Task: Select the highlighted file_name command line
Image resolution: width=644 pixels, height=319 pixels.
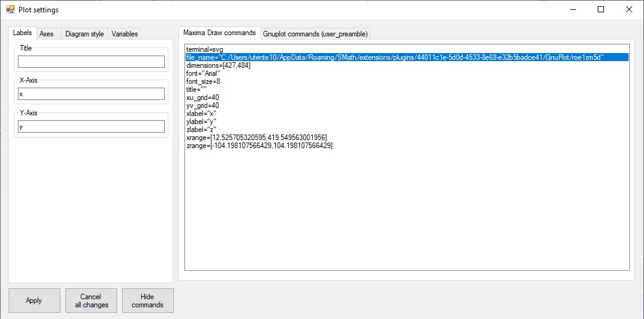Action: click(395, 57)
